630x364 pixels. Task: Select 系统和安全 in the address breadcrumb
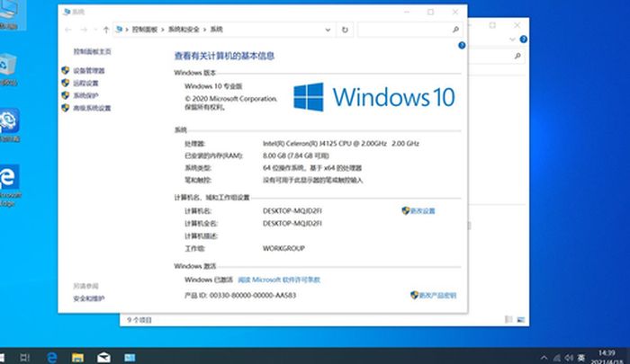tap(184, 30)
